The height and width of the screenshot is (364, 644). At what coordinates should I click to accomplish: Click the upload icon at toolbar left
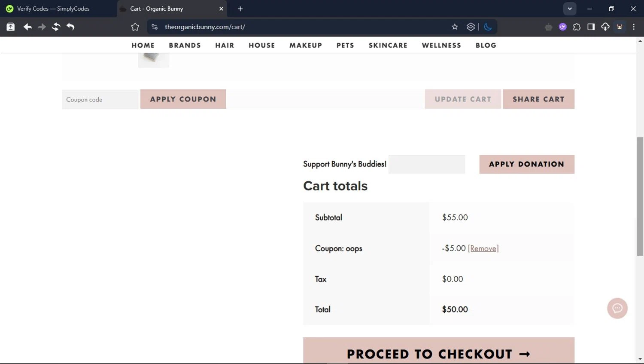11,27
